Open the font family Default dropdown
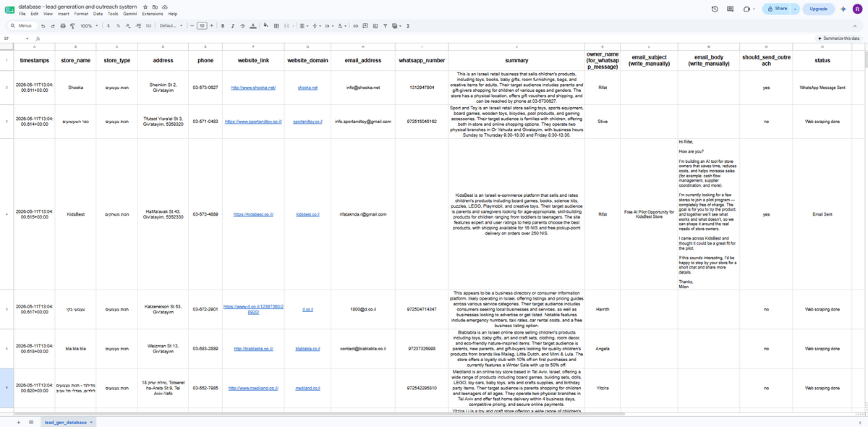 [171, 25]
